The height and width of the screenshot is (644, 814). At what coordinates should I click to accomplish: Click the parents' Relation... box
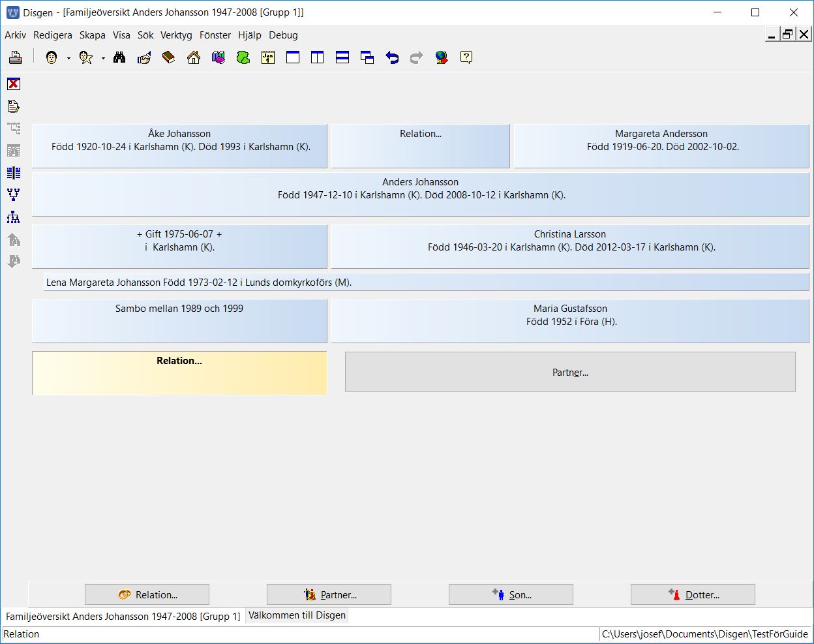[x=421, y=146]
